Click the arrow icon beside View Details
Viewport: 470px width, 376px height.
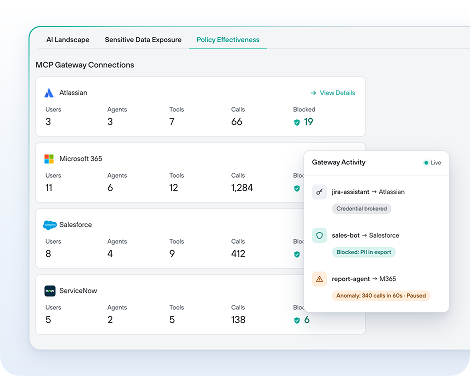pos(313,93)
